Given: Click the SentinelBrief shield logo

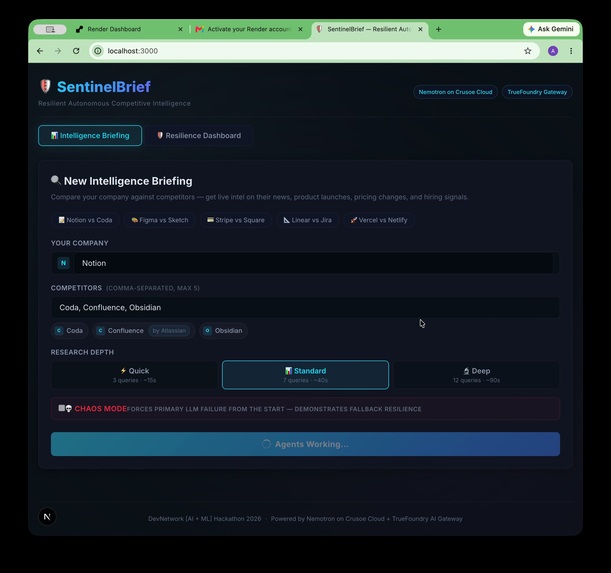Looking at the screenshot, I should [x=46, y=86].
